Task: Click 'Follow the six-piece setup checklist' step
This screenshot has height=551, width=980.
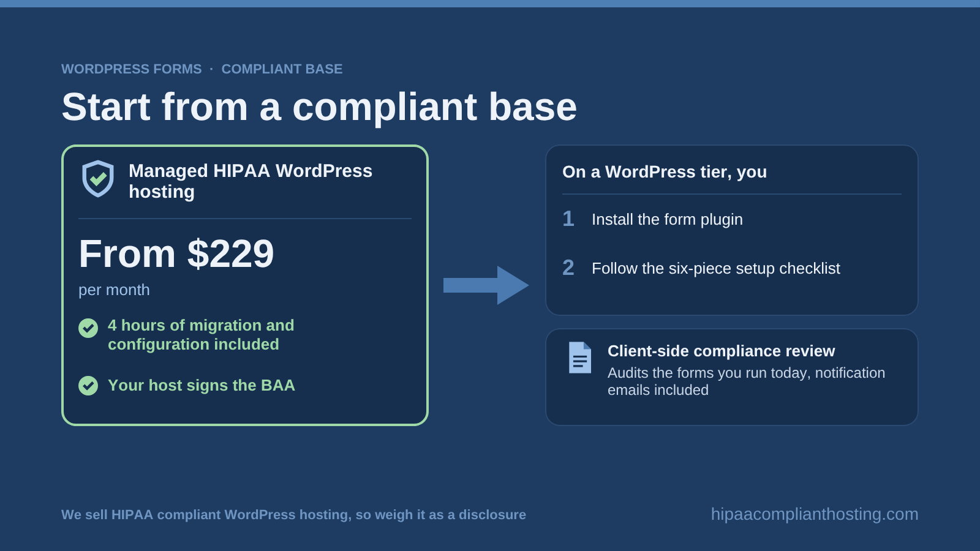Action: 716,268
